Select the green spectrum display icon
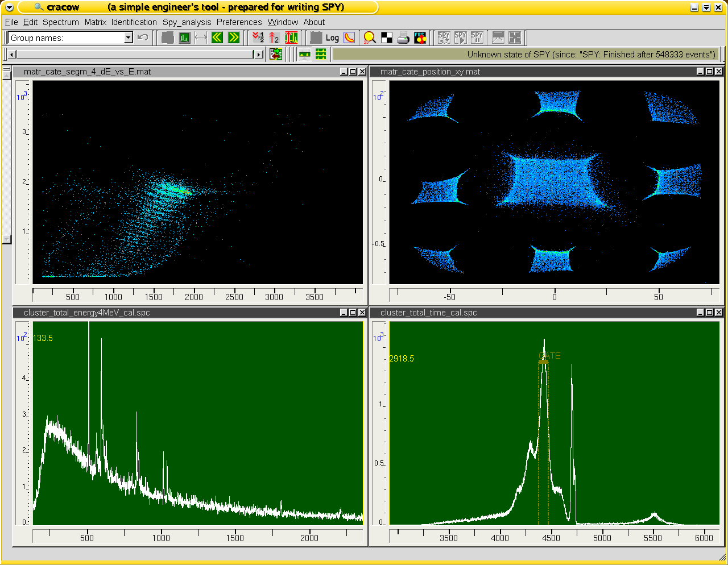 tap(184, 38)
